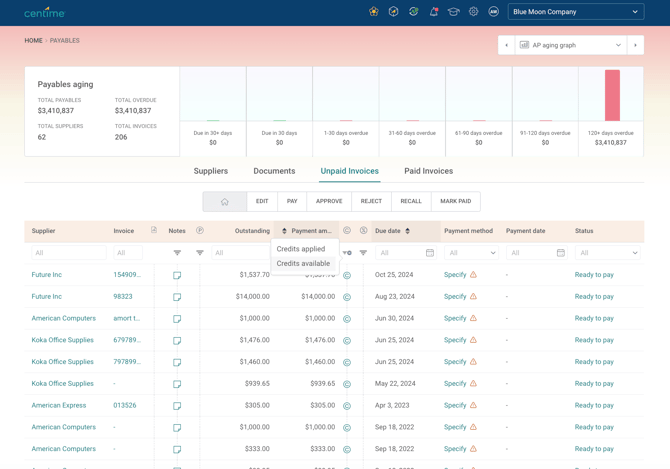The width and height of the screenshot is (670, 469).
Task: Click the filter funnel under Notes column
Action: [177, 253]
